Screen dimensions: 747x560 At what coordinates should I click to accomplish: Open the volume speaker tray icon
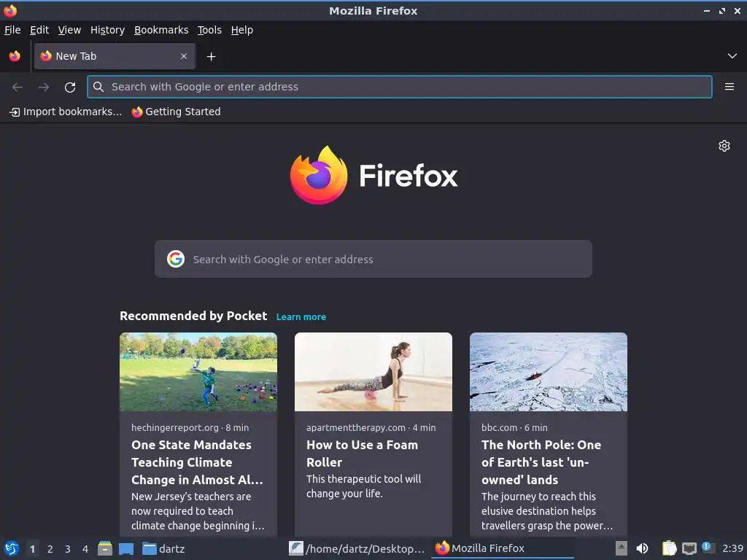(x=642, y=548)
